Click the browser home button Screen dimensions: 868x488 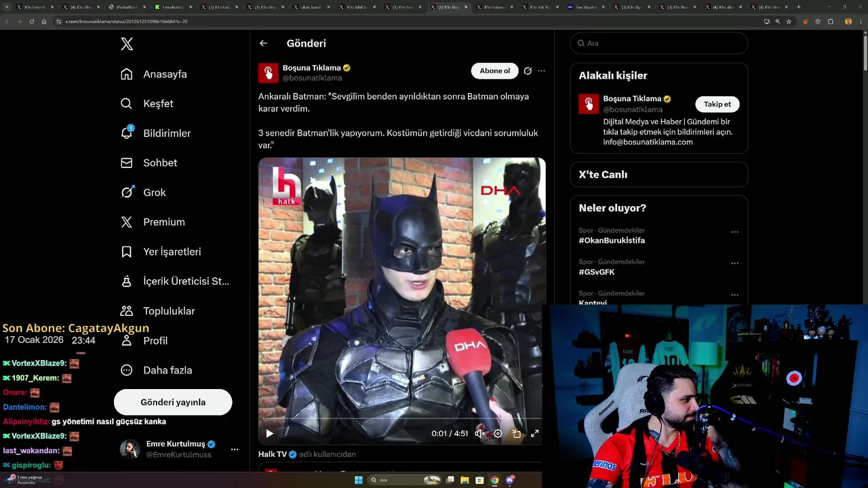(44, 22)
